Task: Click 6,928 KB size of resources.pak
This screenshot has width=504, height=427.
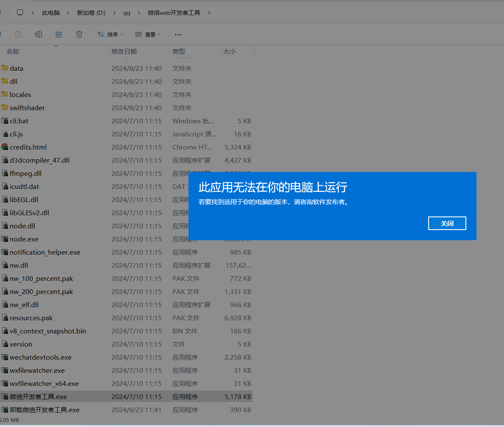Action: coord(238,318)
